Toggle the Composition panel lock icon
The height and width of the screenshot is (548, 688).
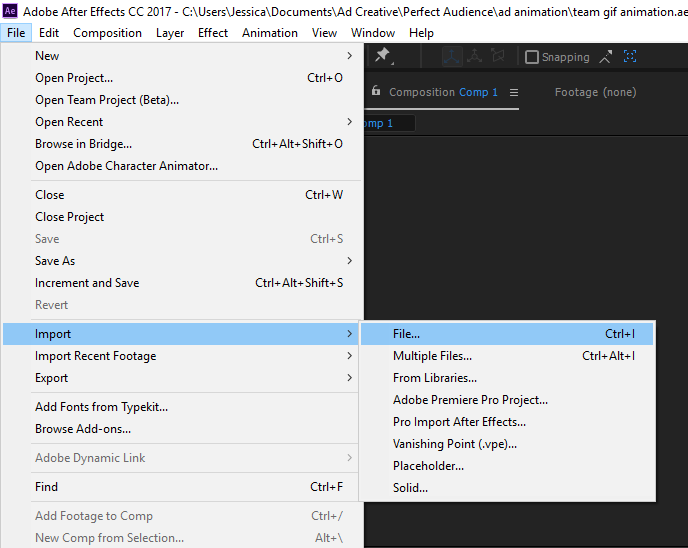click(376, 91)
